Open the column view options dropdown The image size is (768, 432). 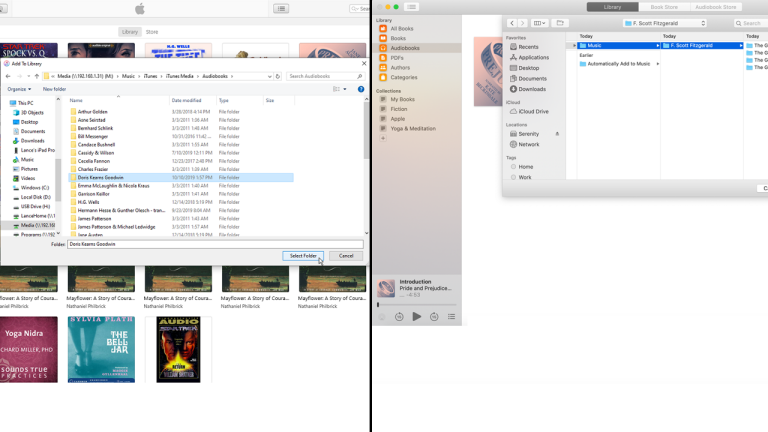pyautogui.click(x=539, y=23)
